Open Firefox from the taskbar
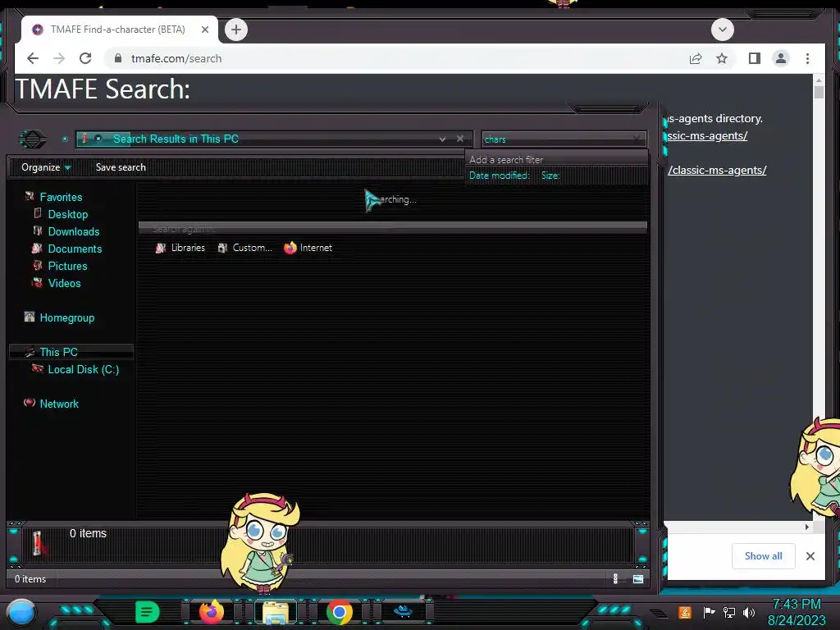 (211, 612)
